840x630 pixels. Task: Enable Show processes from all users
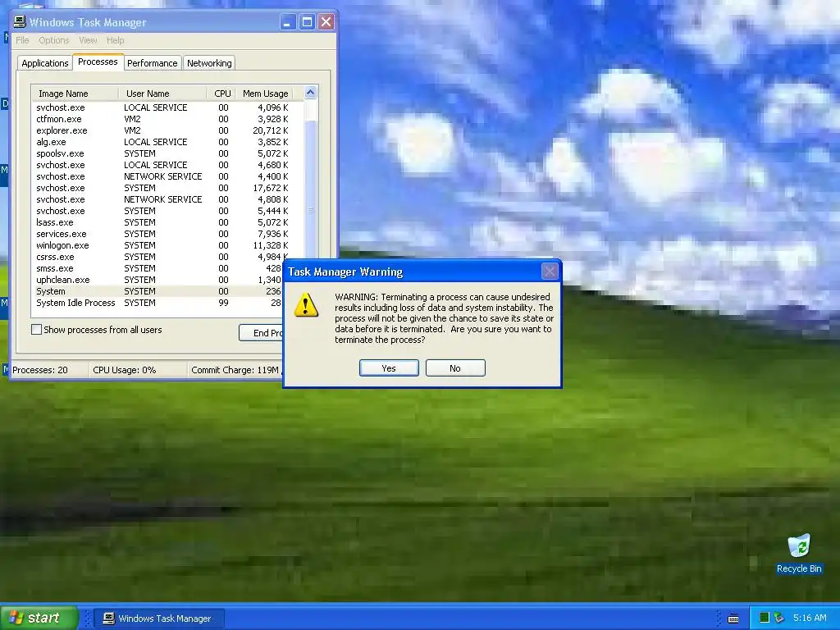(x=36, y=330)
